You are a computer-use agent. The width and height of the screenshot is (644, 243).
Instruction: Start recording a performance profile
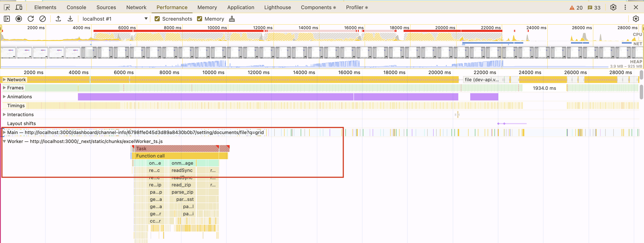19,19
